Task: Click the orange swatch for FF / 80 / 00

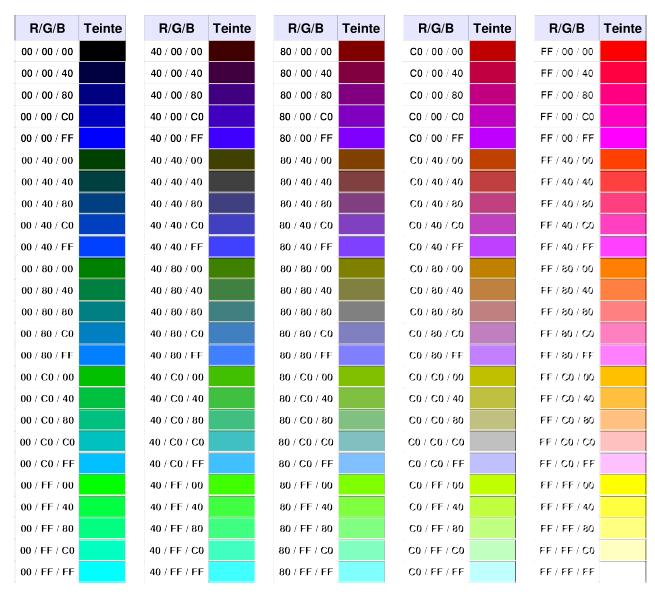Action: coord(622,268)
